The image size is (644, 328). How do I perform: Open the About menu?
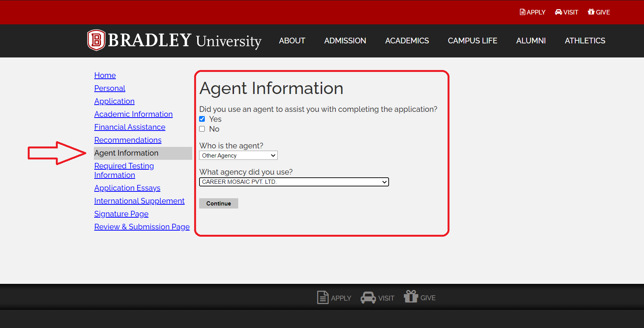pyautogui.click(x=292, y=41)
